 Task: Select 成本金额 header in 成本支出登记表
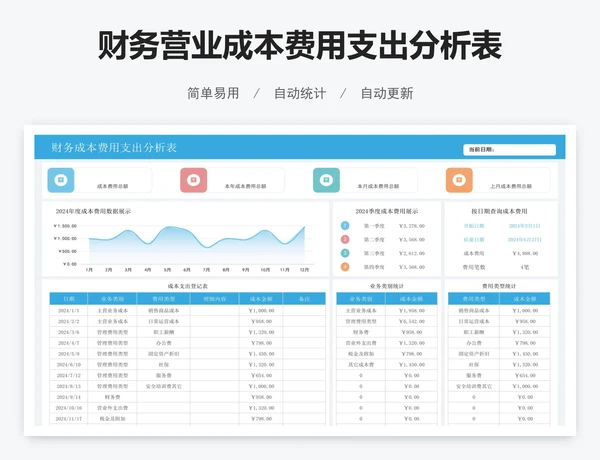point(261,299)
